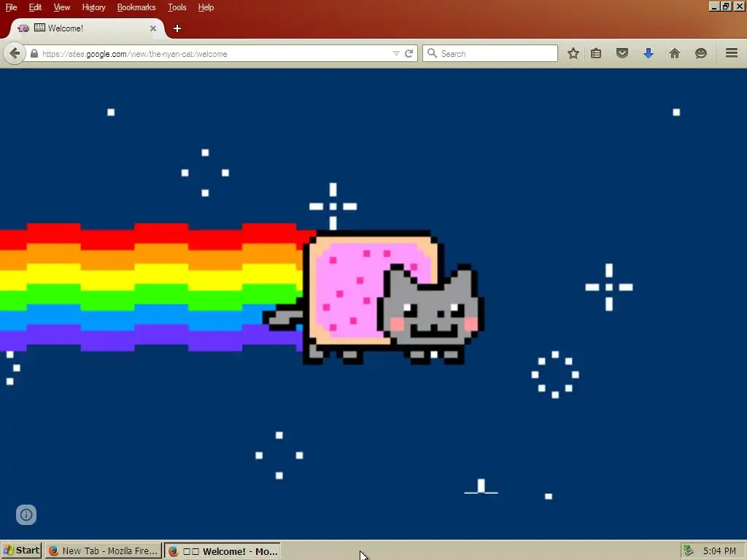
Task: Restore down the Firefox window
Action: pyautogui.click(x=726, y=7)
